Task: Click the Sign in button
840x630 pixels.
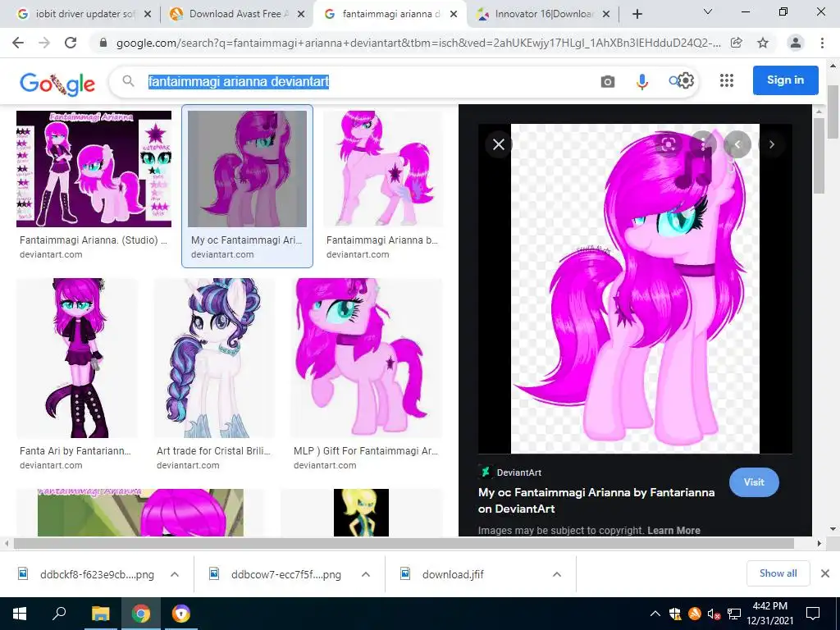Action: click(x=785, y=80)
